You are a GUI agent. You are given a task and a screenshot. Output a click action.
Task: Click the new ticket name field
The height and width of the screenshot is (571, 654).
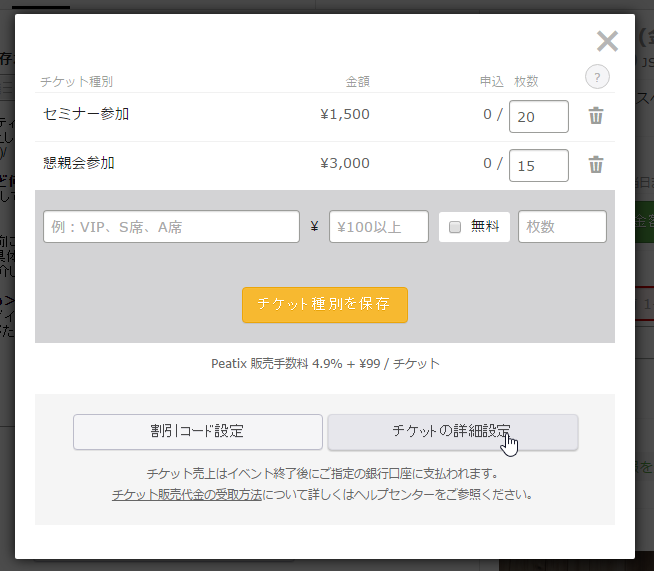[171, 227]
